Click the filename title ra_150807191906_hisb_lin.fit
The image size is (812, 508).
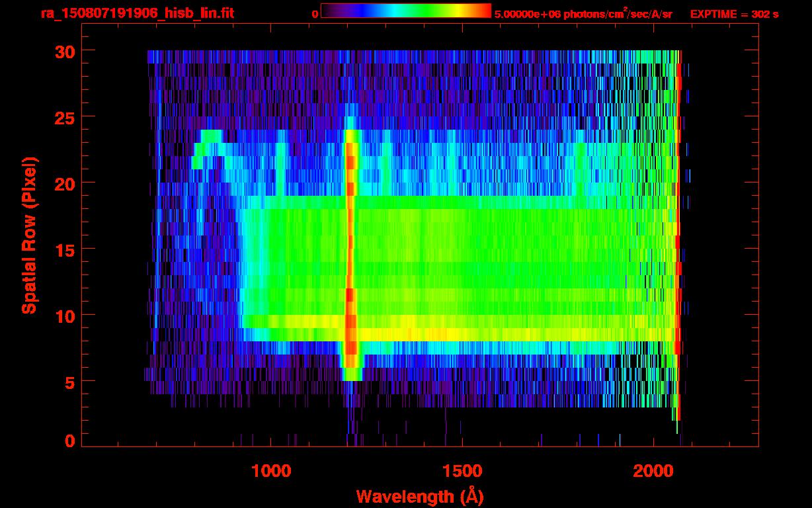click(x=137, y=13)
